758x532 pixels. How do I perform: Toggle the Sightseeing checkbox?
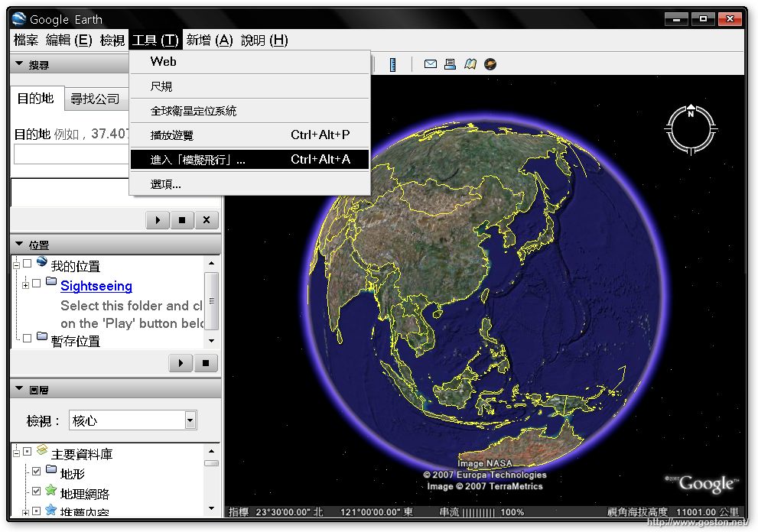click(x=36, y=283)
